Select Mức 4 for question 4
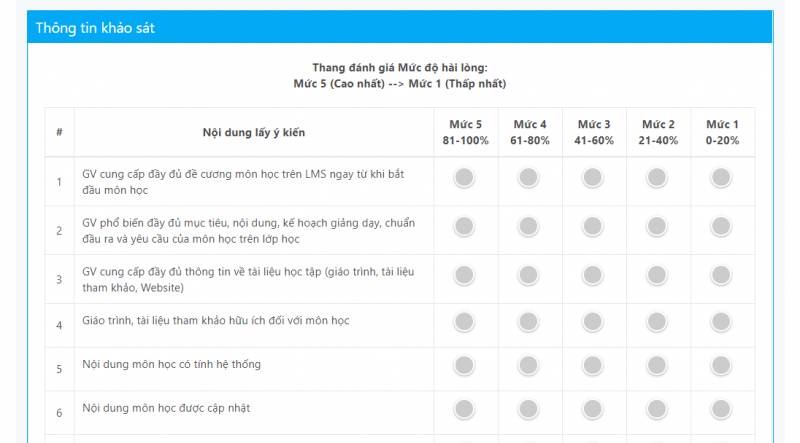This screenshot has width=800, height=443. click(528, 321)
